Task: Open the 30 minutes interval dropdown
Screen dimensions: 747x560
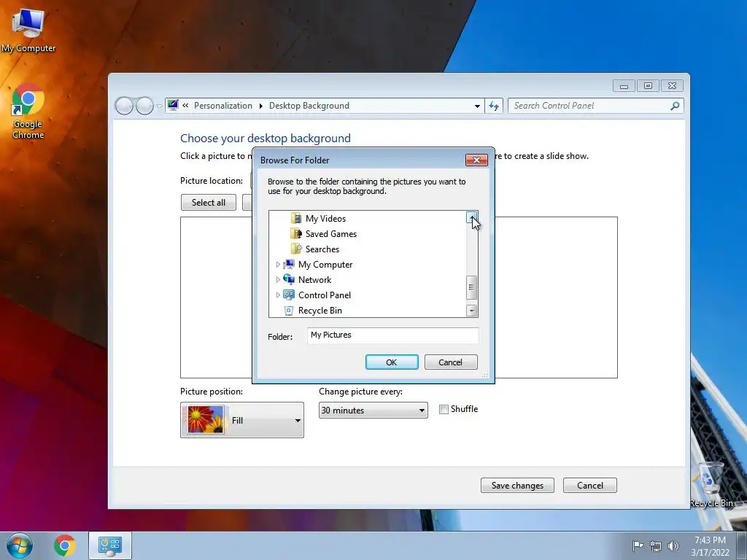Action: [x=373, y=410]
